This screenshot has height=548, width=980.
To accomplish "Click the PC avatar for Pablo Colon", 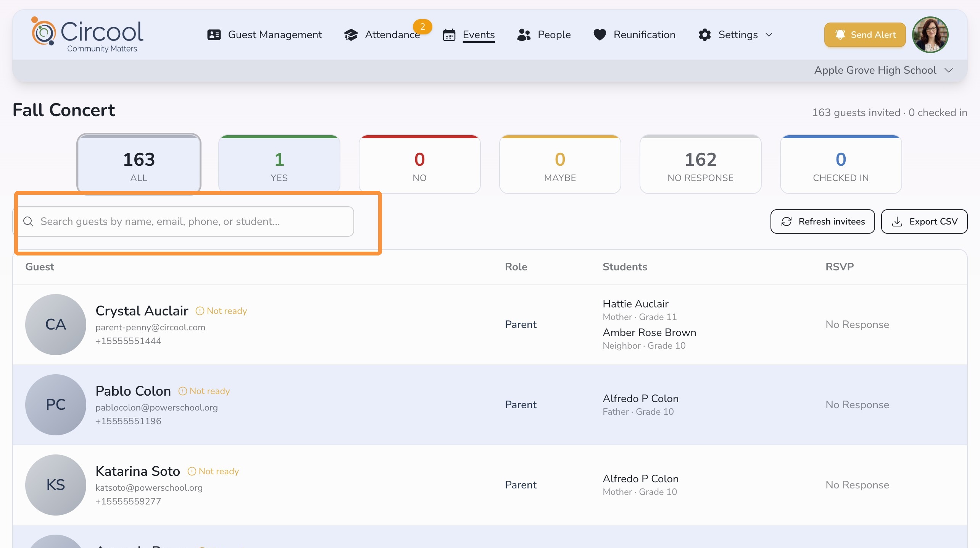I will click(x=56, y=405).
